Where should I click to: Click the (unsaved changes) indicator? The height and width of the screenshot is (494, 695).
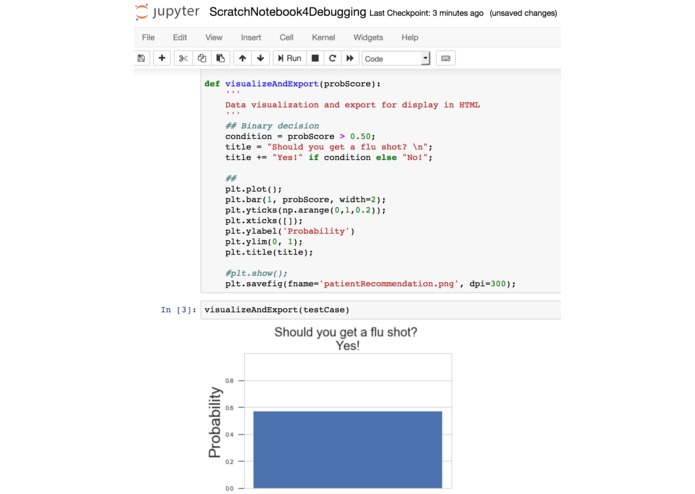click(x=523, y=13)
